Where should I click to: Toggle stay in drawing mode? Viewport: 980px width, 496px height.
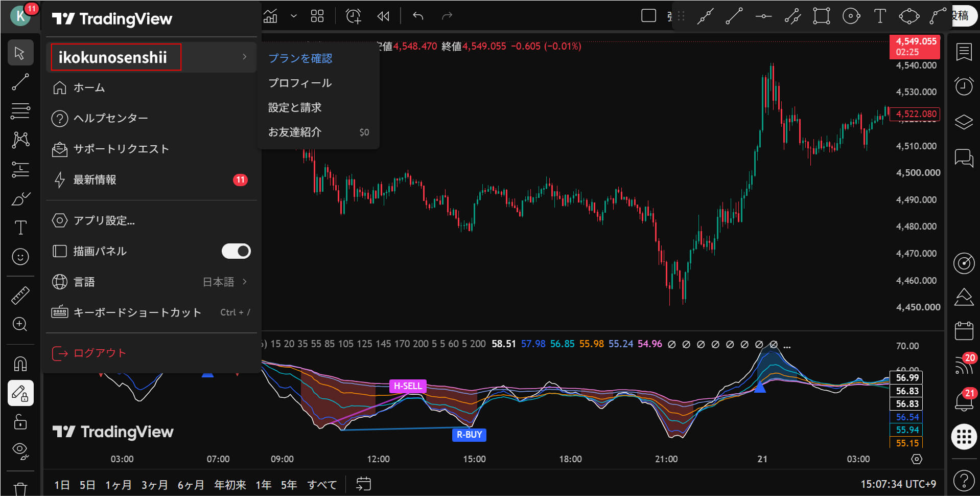[20, 393]
